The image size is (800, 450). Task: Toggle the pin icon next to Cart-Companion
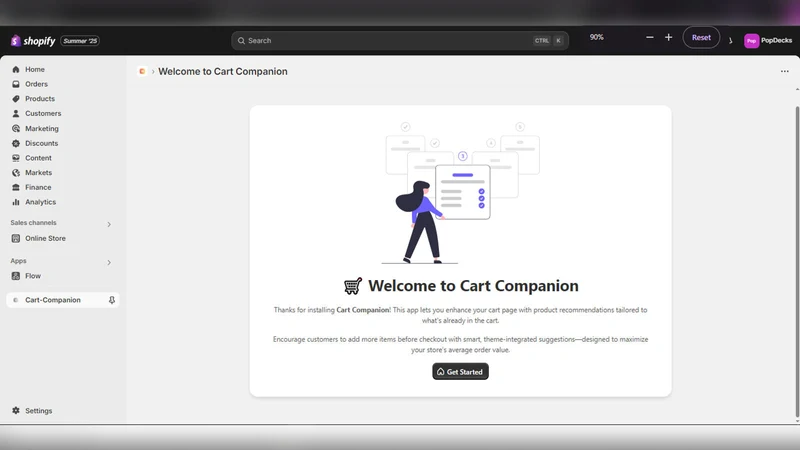point(112,300)
